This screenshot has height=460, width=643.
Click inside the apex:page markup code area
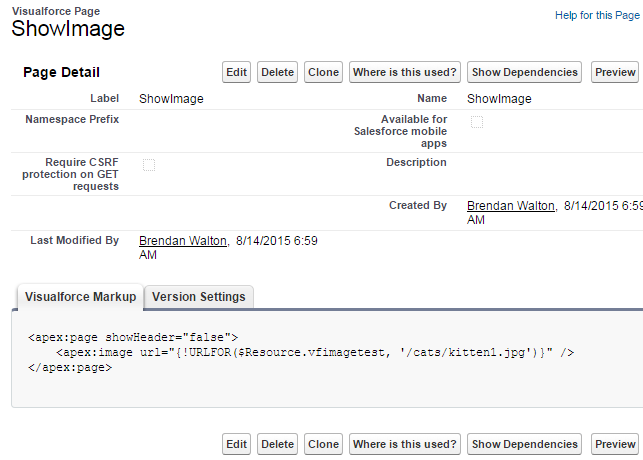pos(300,353)
